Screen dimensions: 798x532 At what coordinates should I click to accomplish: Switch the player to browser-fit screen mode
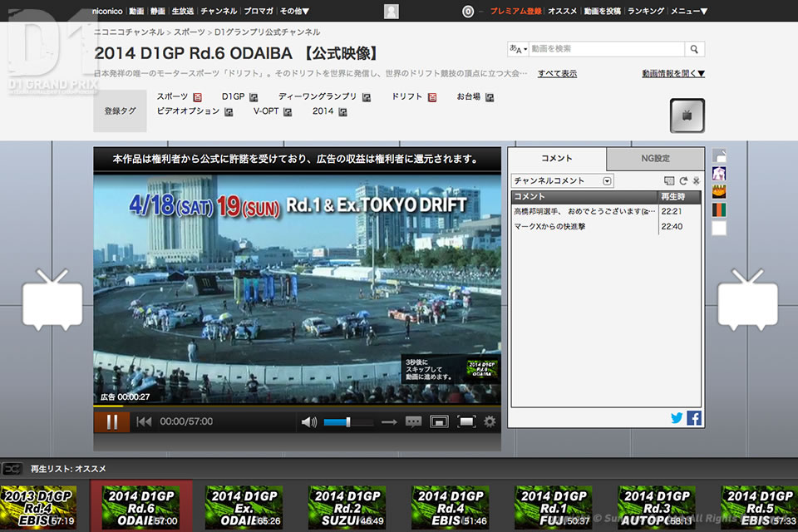(x=439, y=421)
